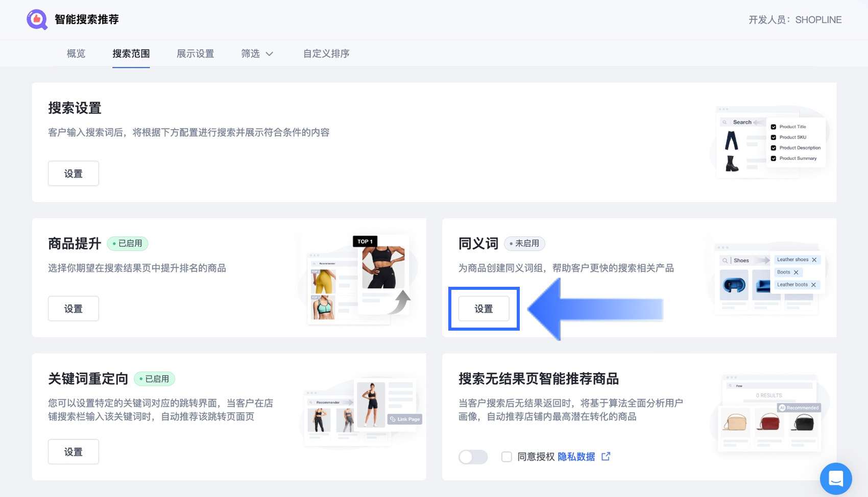Click the 智能搜索推荐 app title text
The image size is (868, 497).
(x=87, y=19)
